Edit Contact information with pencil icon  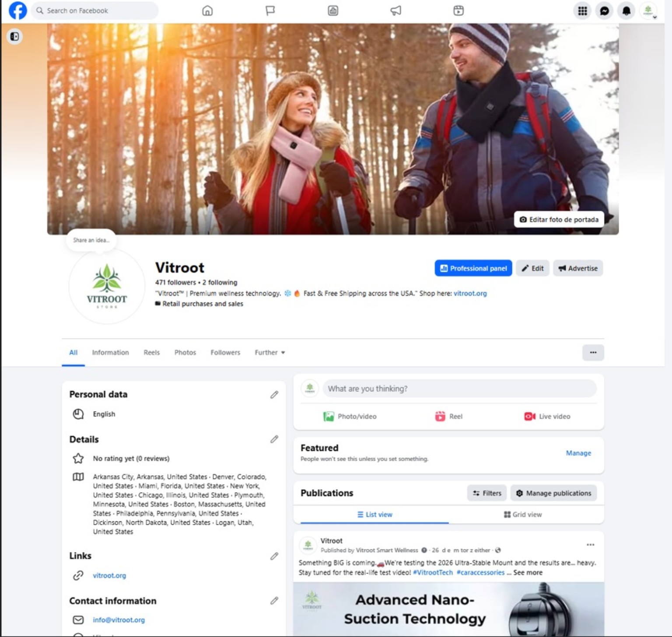click(274, 601)
